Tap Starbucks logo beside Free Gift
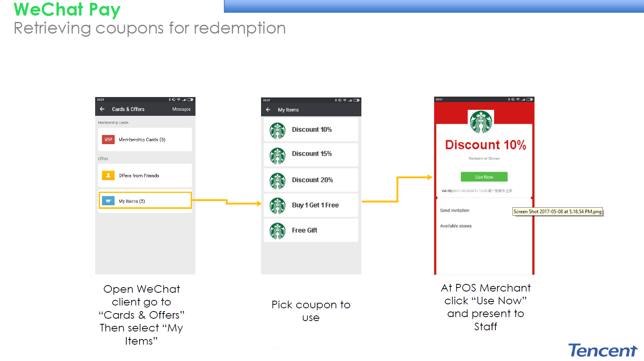 pyautogui.click(x=277, y=231)
